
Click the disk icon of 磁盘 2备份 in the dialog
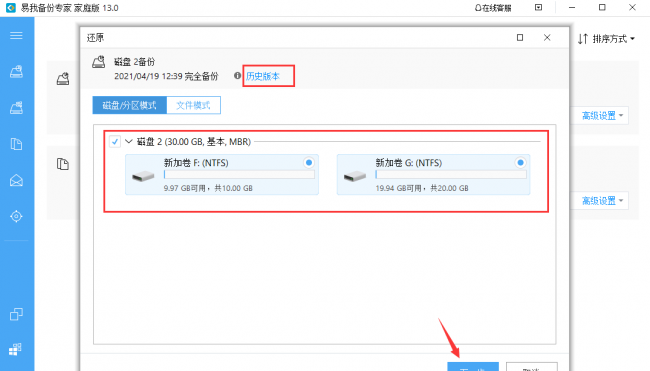(x=99, y=62)
